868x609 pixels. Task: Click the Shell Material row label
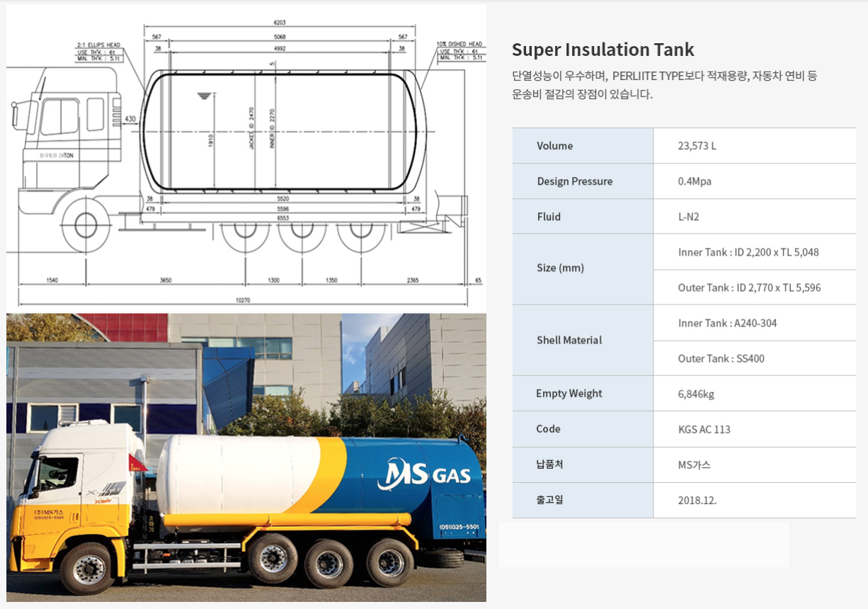(569, 340)
